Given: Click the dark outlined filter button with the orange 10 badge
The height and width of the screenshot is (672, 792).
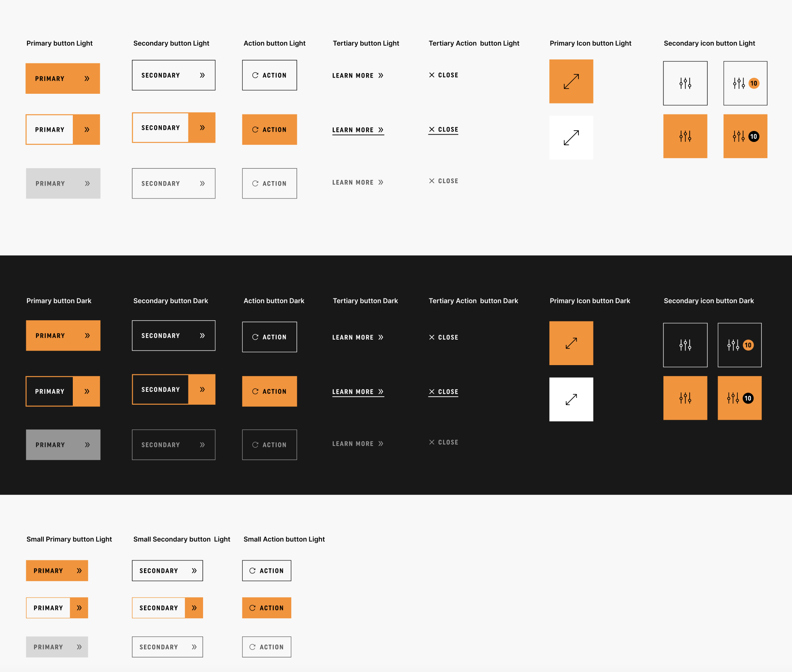Looking at the screenshot, I should tap(739, 345).
